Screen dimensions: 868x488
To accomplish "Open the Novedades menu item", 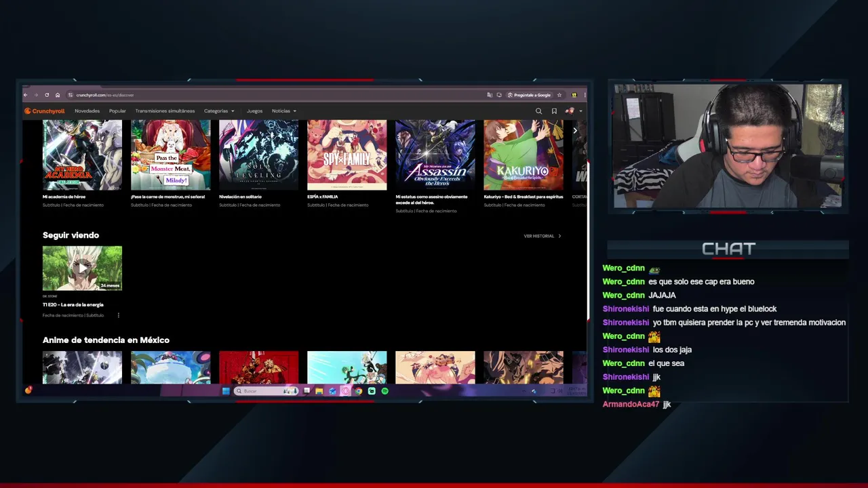I will pos(87,111).
